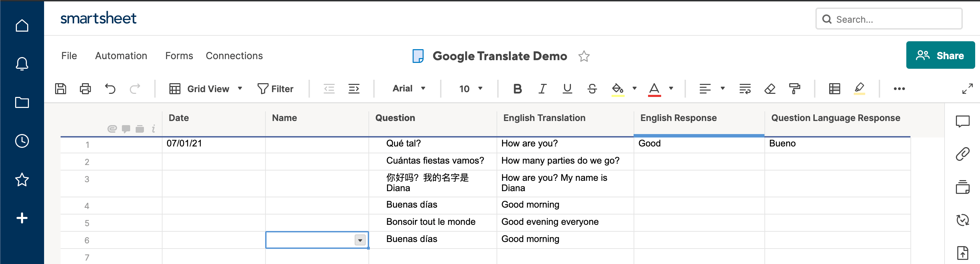Click the row info column icon
The width and height of the screenshot is (980, 264).
pyautogui.click(x=153, y=129)
